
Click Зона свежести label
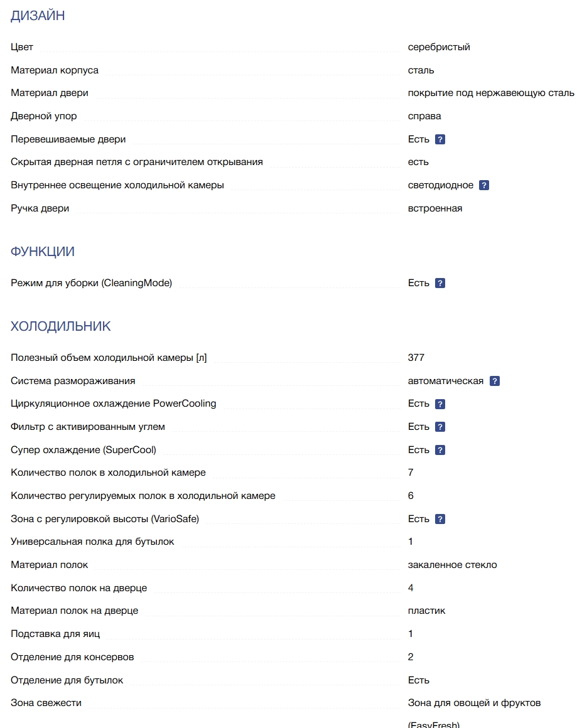[x=46, y=703]
